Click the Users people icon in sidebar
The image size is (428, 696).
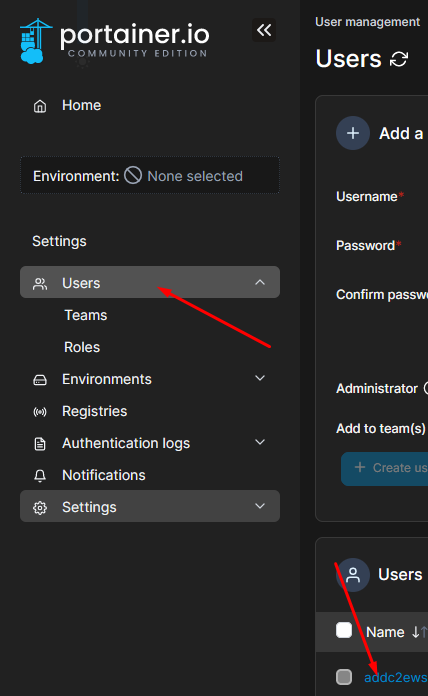click(40, 284)
